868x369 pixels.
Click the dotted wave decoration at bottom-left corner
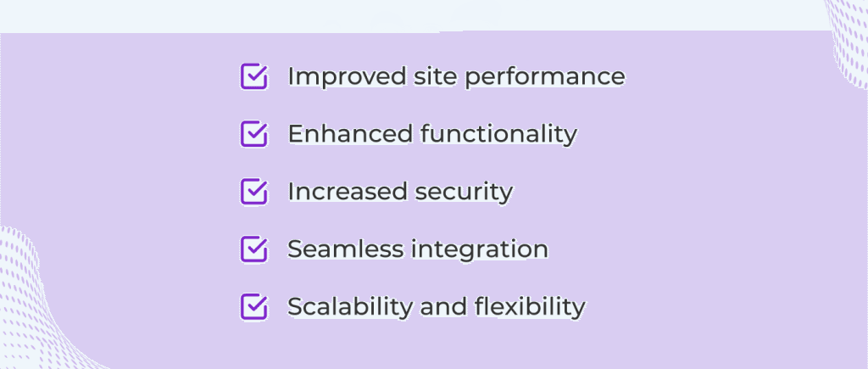(33, 305)
